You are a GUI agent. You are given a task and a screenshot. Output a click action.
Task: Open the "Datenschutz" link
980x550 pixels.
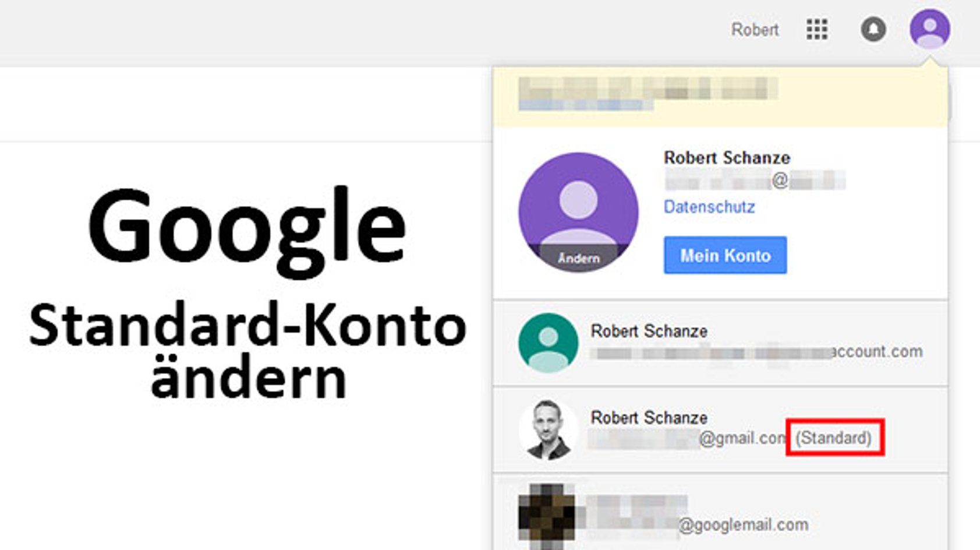pyautogui.click(x=709, y=207)
